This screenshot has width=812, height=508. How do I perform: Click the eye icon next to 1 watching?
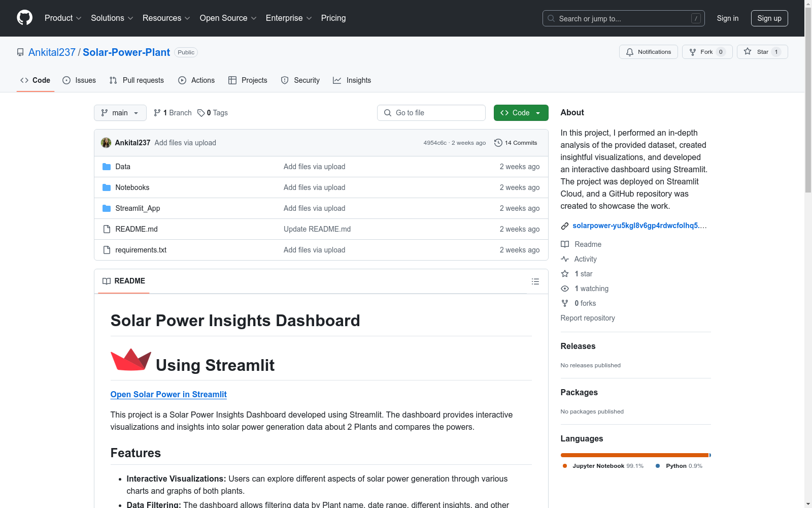565,289
